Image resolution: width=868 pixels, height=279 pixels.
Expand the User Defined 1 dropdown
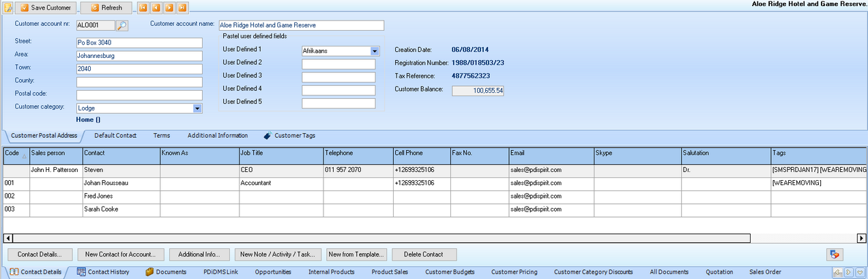coord(375,51)
